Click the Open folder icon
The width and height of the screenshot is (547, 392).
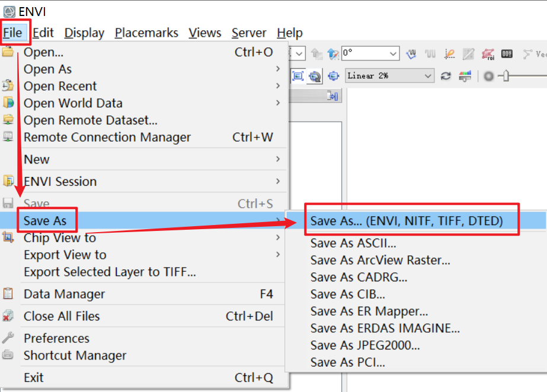[8, 52]
